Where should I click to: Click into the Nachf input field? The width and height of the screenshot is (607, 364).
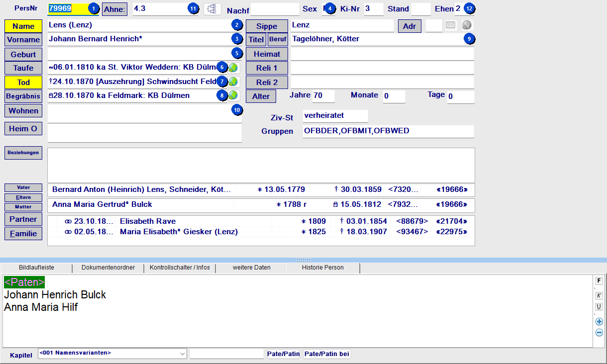275,9
